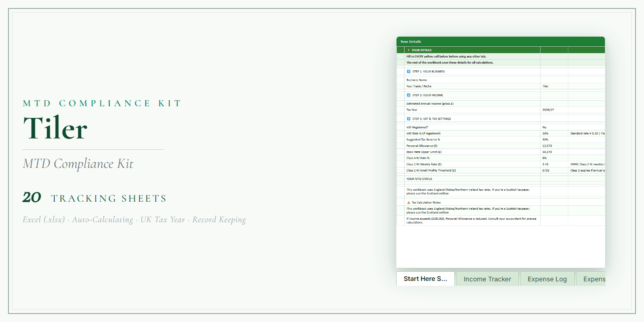Click the large 'Tiler' title
The width and height of the screenshot is (644, 322).
click(x=55, y=128)
